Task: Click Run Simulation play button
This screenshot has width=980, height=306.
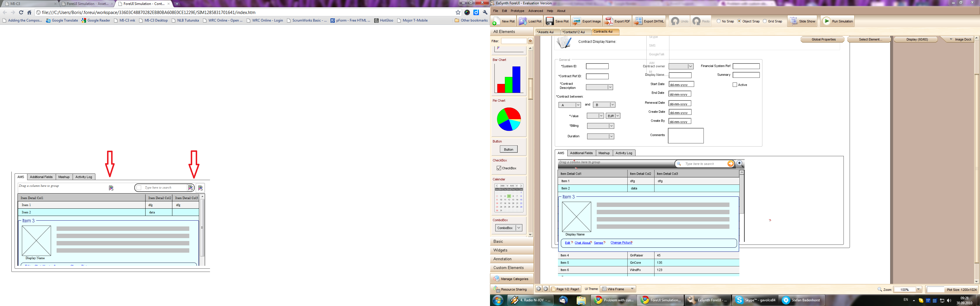Action: pos(838,21)
